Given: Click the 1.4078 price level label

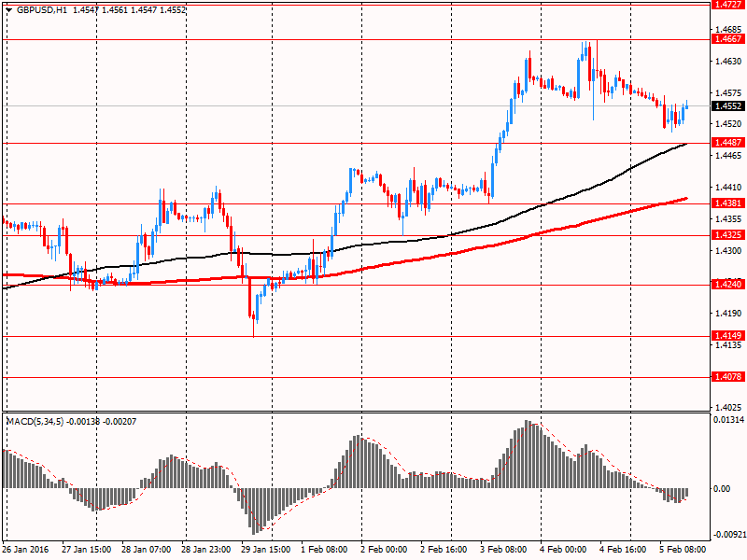Looking at the screenshot, I should (x=726, y=377).
